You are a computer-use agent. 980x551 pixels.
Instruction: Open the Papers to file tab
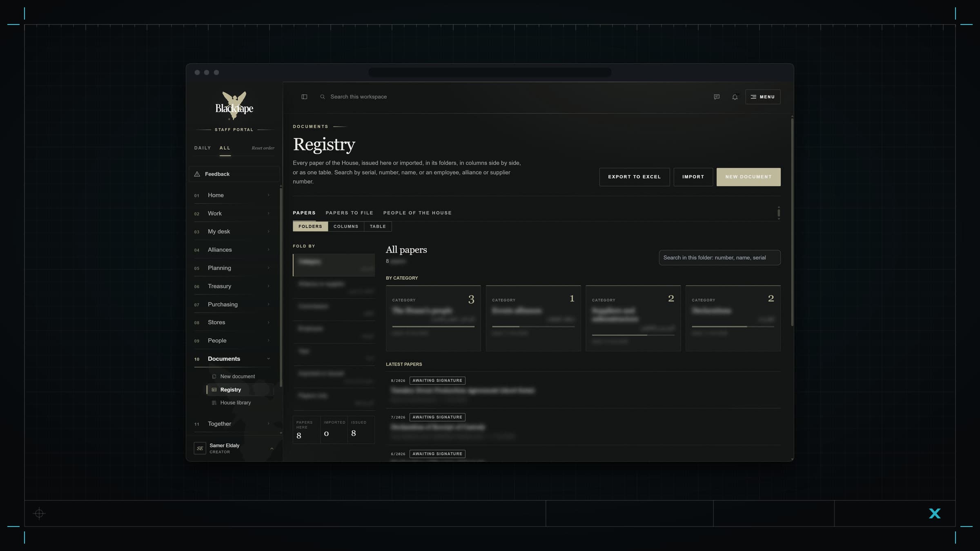[350, 213]
